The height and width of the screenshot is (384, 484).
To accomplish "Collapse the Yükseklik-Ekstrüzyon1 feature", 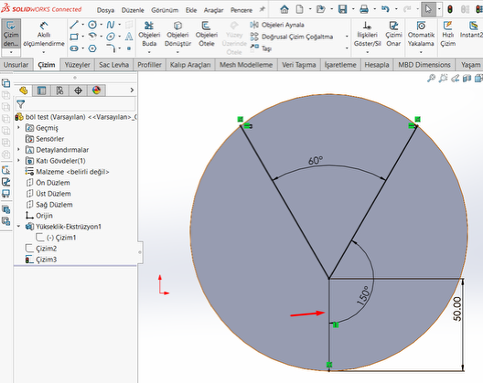I will click(19, 226).
